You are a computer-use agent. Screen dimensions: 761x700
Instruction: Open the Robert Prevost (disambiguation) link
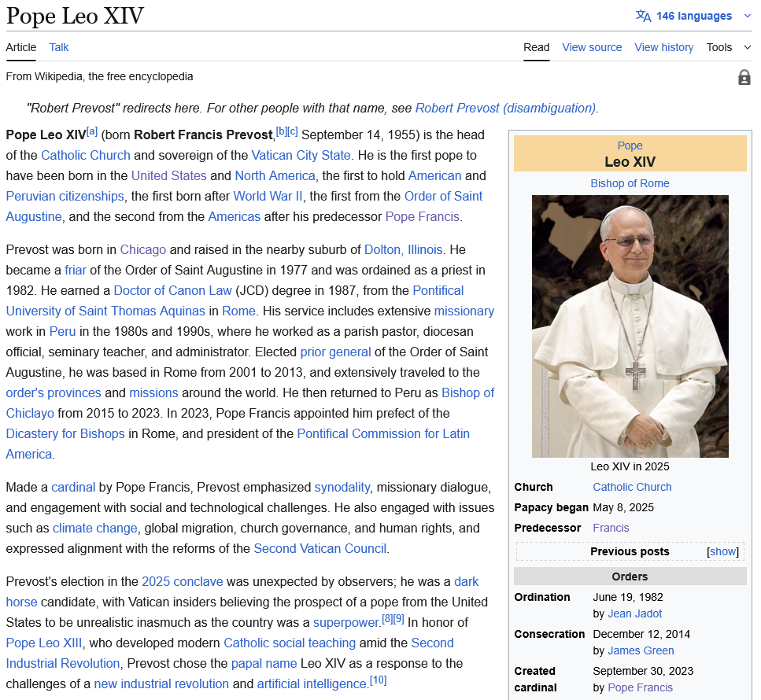[505, 108]
